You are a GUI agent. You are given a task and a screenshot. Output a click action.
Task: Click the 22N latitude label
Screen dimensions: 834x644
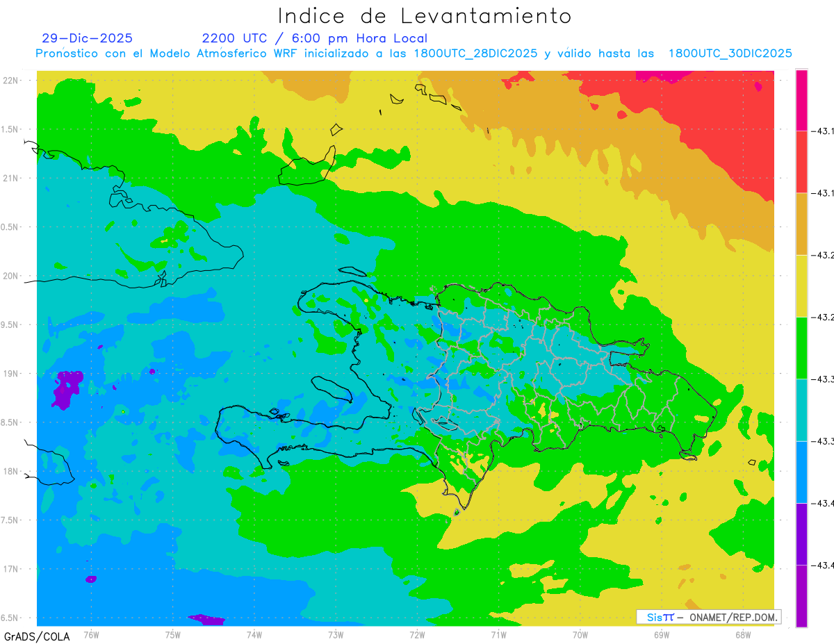click(11, 80)
